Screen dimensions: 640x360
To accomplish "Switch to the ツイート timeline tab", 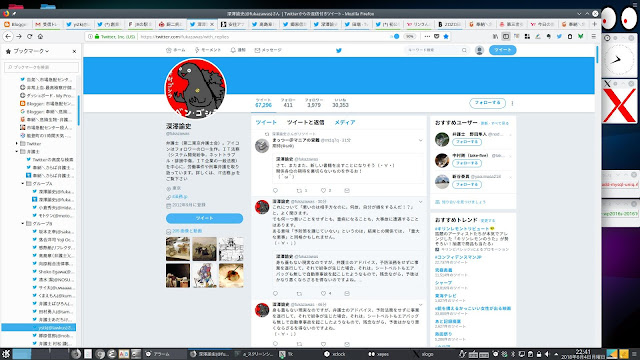I will click(x=266, y=122).
